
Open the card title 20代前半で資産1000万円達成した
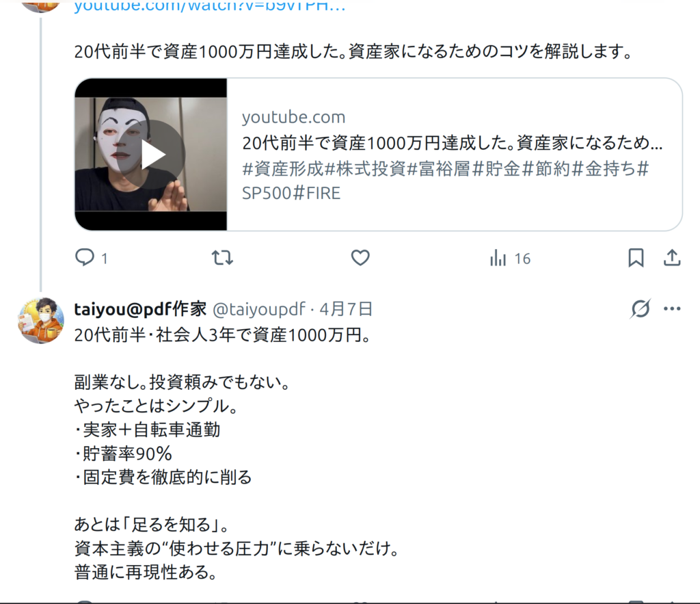point(453,143)
